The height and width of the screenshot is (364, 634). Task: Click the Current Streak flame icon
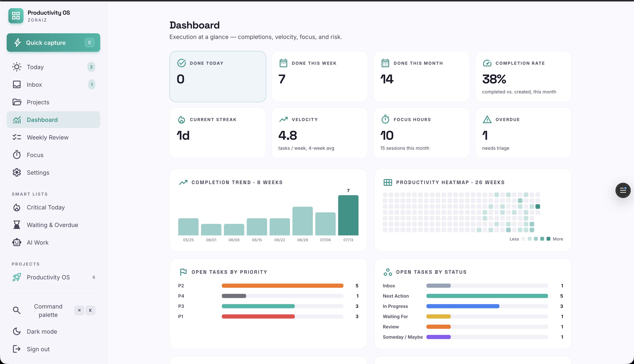(x=181, y=120)
